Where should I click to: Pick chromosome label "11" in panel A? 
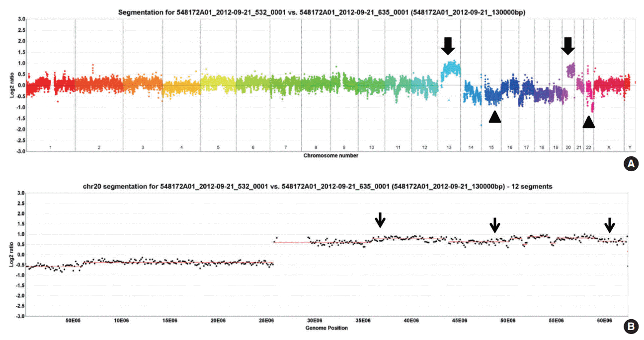(398, 148)
